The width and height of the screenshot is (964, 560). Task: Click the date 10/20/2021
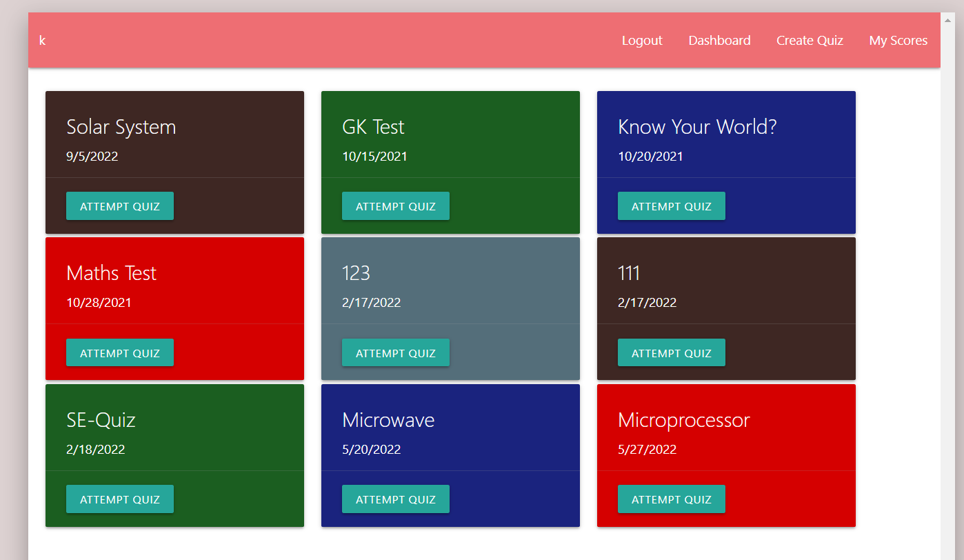(x=650, y=157)
